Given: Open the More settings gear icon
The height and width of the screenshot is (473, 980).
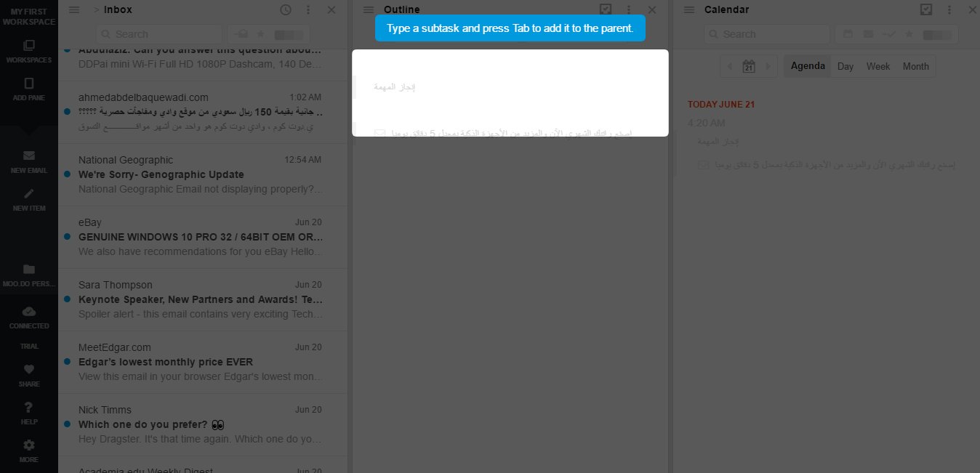Looking at the screenshot, I should pyautogui.click(x=29, y=445).
